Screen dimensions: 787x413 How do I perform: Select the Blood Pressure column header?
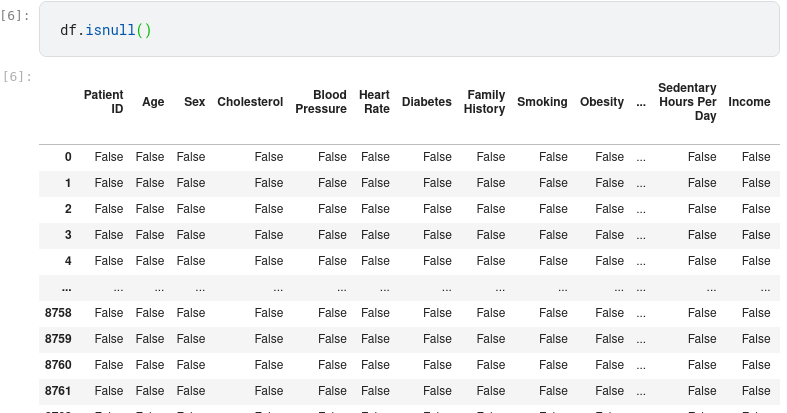point(321,102)
